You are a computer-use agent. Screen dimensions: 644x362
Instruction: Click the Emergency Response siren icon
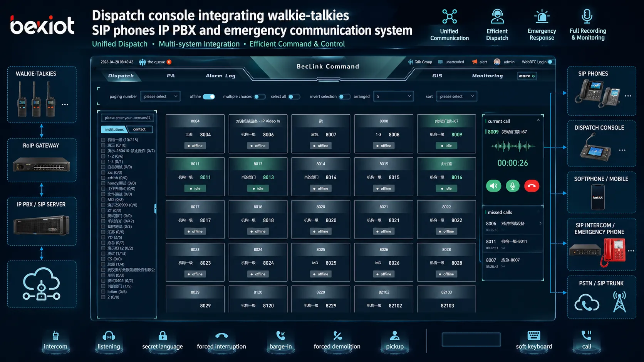pyautogui.click(x=542, y=17)
